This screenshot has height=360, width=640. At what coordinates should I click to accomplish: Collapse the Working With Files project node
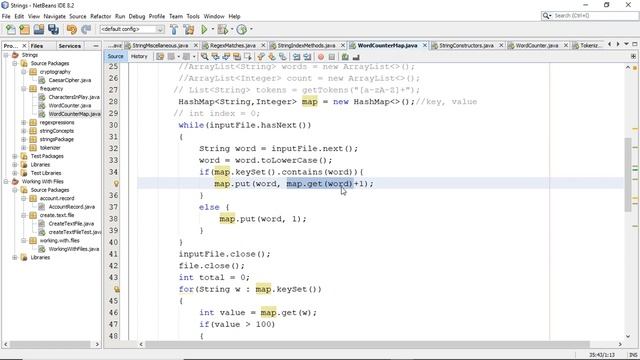click(x=6, y=181)
